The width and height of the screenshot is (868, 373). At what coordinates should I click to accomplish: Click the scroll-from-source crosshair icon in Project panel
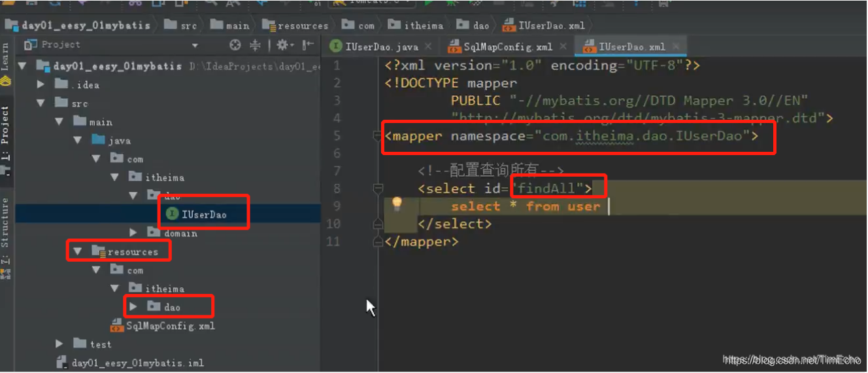[235, 45]
